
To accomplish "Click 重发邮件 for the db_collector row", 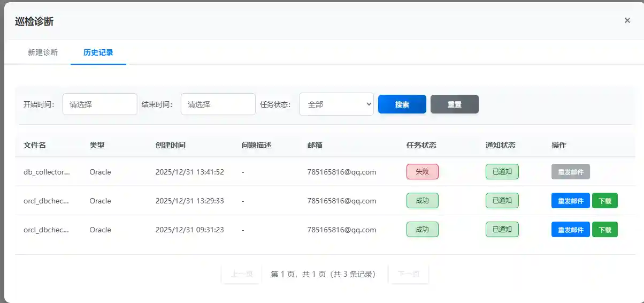I will pos(571,172).
